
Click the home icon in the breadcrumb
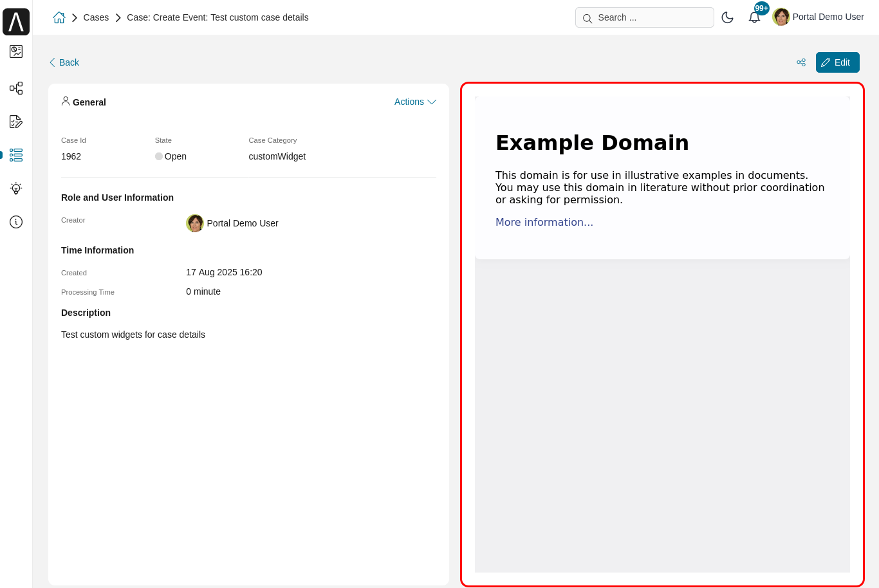coord(59,17)
